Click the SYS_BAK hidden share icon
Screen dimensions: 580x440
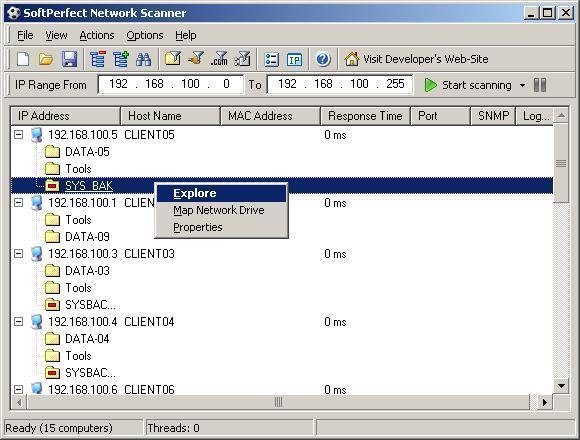click(x=52, y=186)
